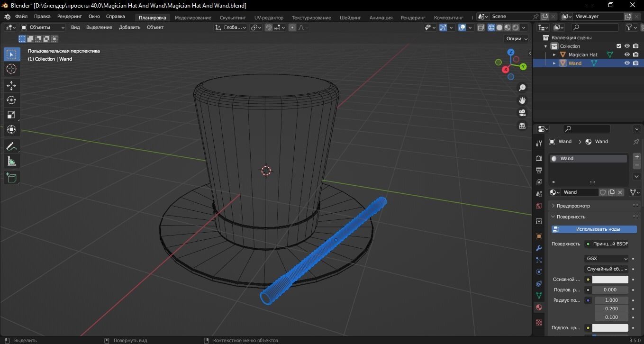
Task: Expand the Magician Hat tree item
Action: click(x=554, y=54)
